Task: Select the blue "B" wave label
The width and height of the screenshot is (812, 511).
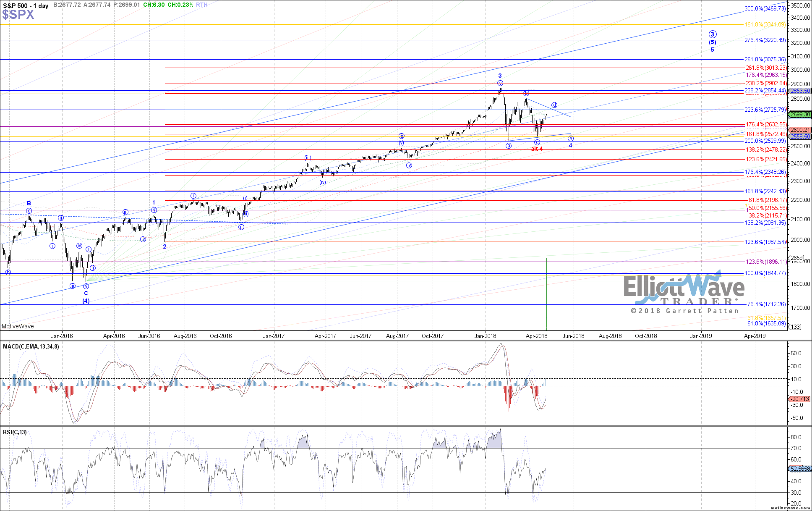Action: (x=29, y=204)
